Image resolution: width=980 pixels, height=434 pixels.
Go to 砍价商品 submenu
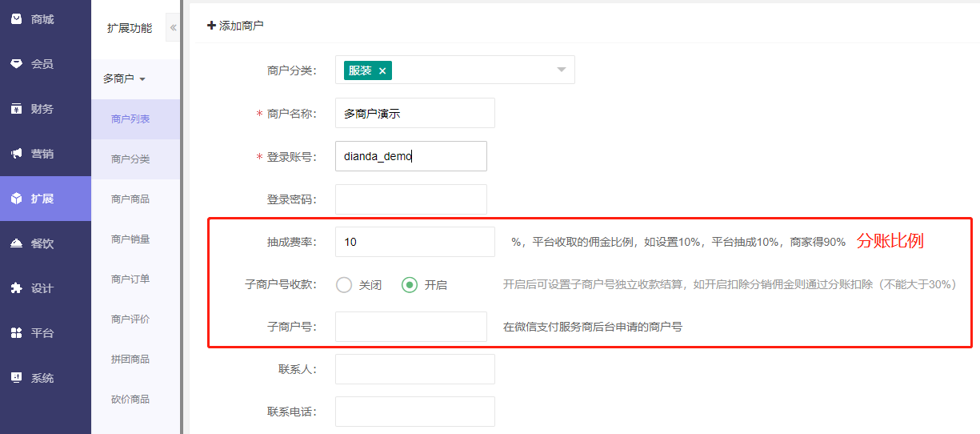(x=135, y=400)
